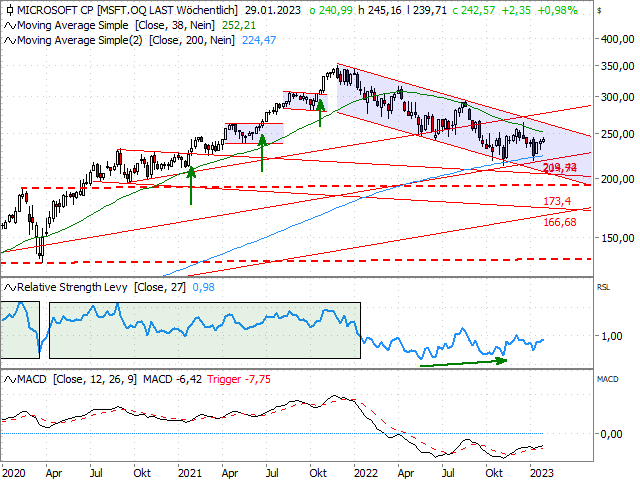Click the 2020 time axis label
Screen dimensions: 640x480
pos(13,473)
